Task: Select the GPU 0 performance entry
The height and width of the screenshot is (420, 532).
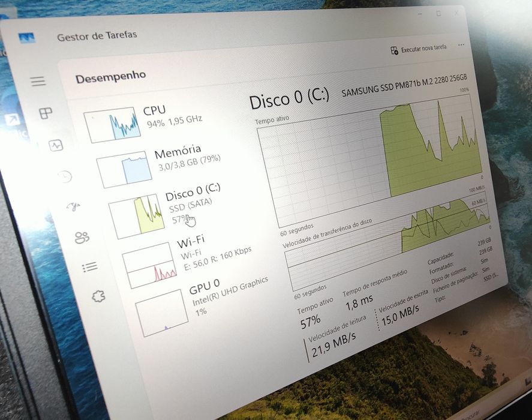Action: click(203, 305)
